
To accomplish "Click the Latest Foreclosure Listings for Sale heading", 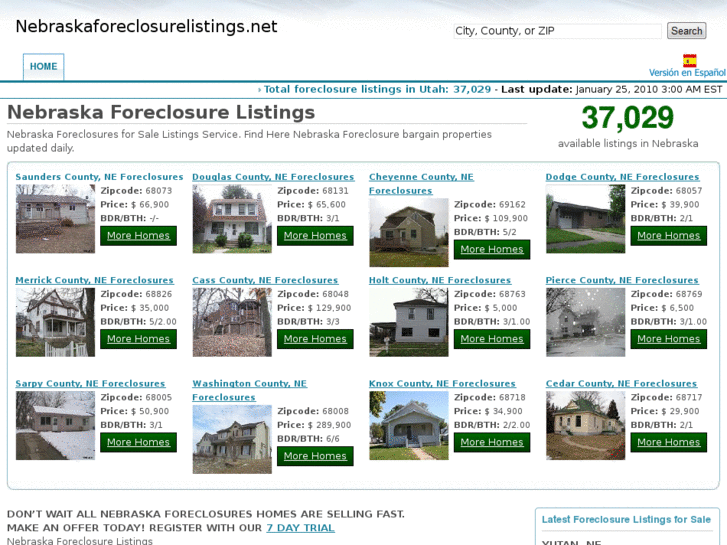I will 626,519.
